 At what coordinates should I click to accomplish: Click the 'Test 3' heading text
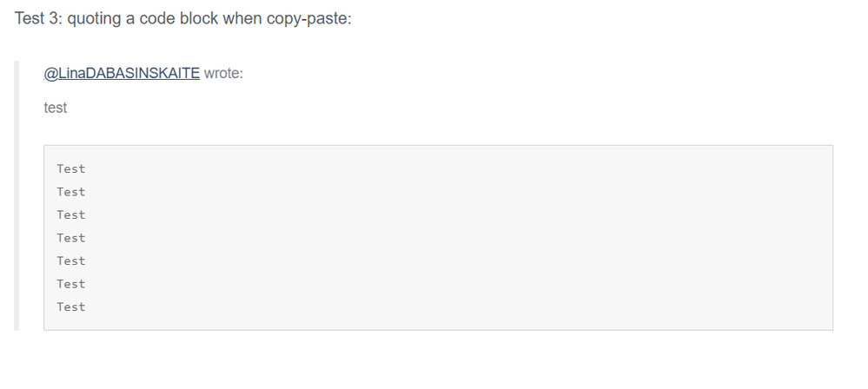pos(38,18)
